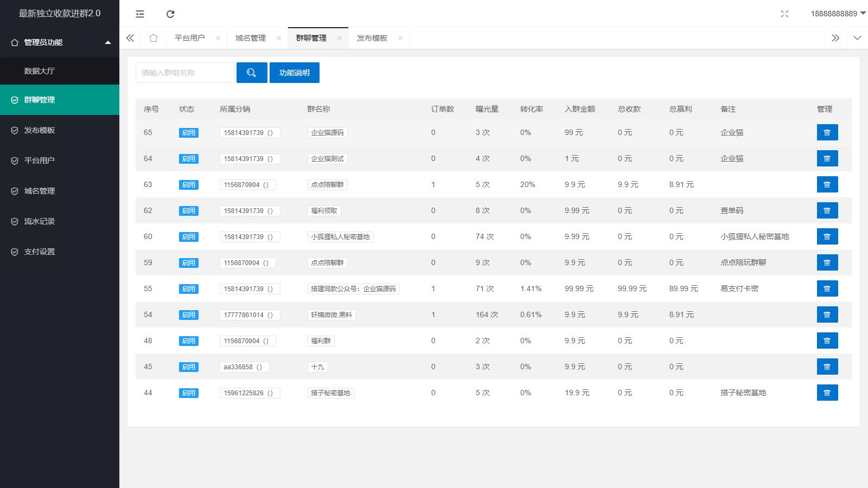This screenshot has width=868, height=488.
Task: Open the home tab icon
Action: pyautogui.click(x=154, y=38)
